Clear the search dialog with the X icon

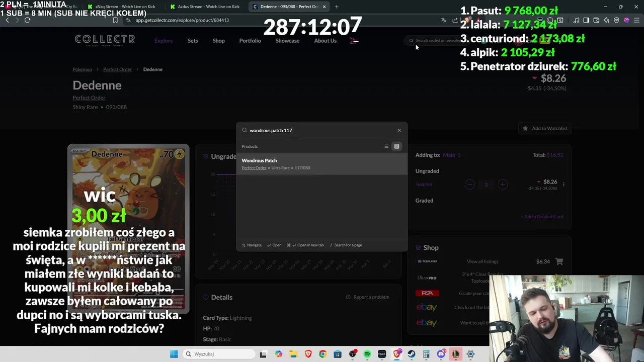click(399, 130)
